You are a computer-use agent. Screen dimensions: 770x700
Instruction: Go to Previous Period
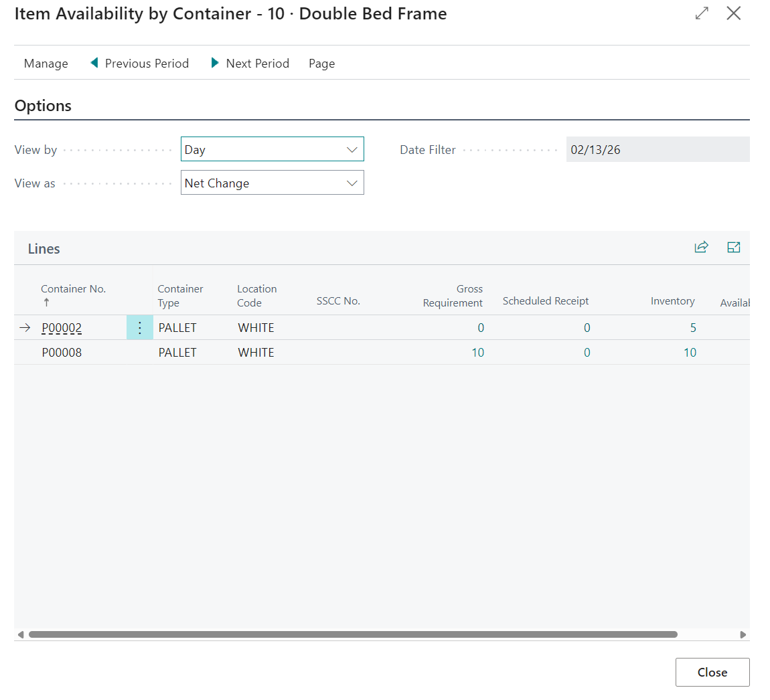click(x=140, y=64)
